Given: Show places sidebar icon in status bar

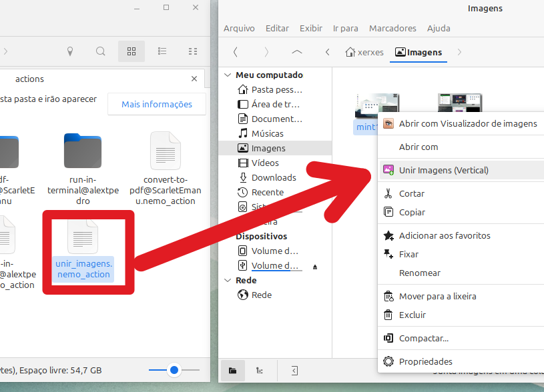Looking at the screenshot, I should (233, 371).
